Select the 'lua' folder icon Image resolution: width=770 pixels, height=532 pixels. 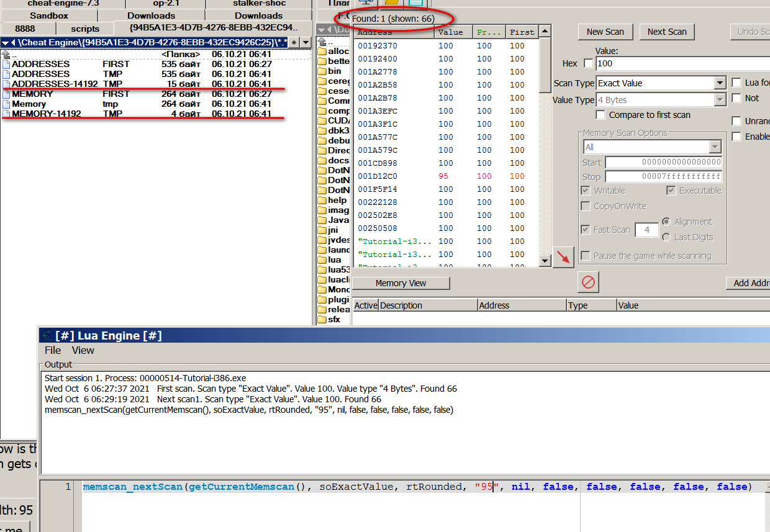click(322, 260)
